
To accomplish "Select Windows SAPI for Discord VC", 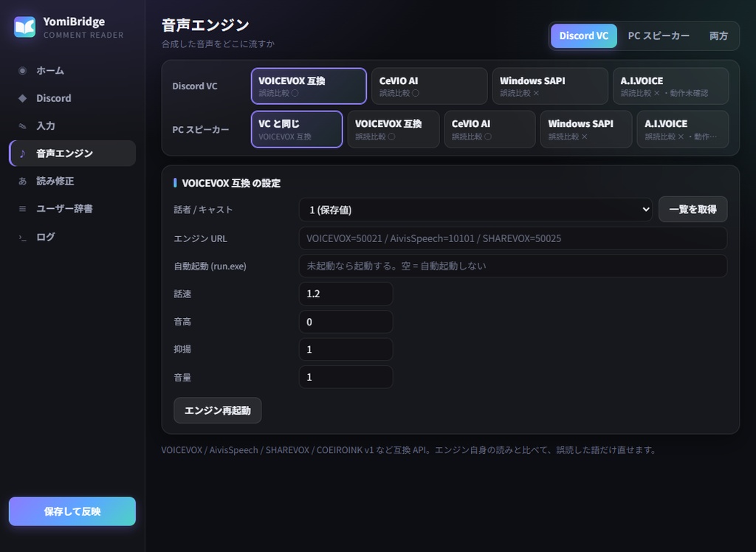I will [x=549, y=86].
